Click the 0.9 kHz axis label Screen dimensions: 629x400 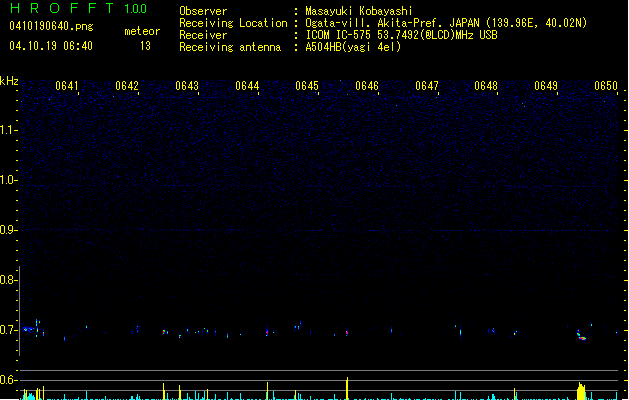7,230
